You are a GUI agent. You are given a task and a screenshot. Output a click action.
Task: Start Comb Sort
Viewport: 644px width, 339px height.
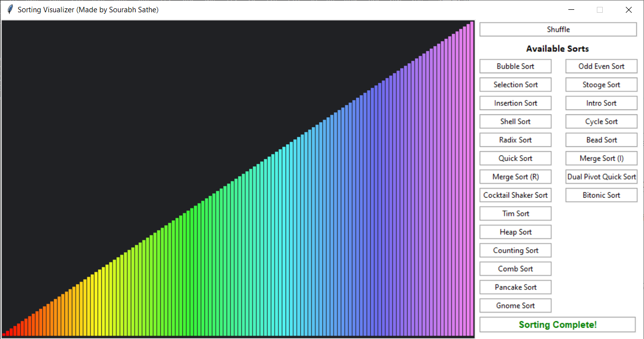[515, 268]
